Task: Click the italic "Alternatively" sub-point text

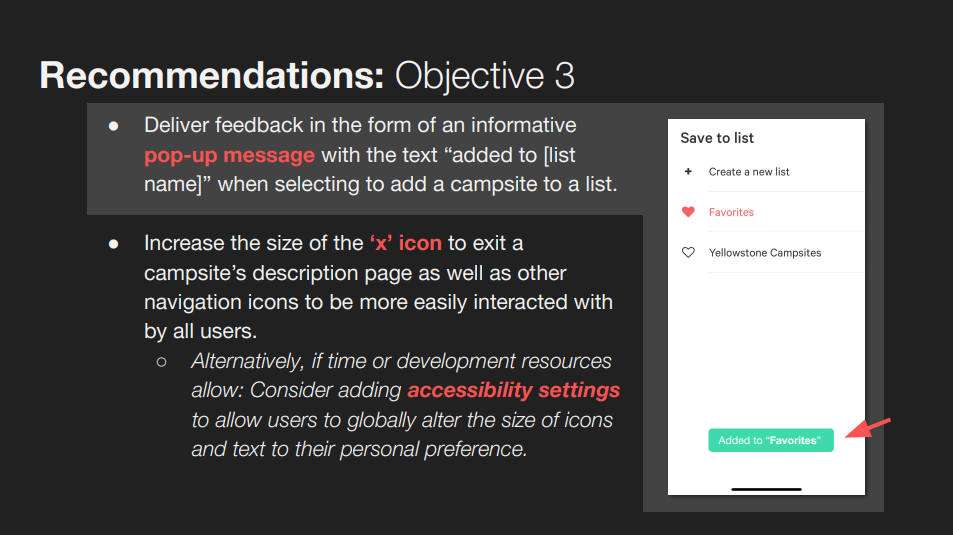Action: point(405,405)
